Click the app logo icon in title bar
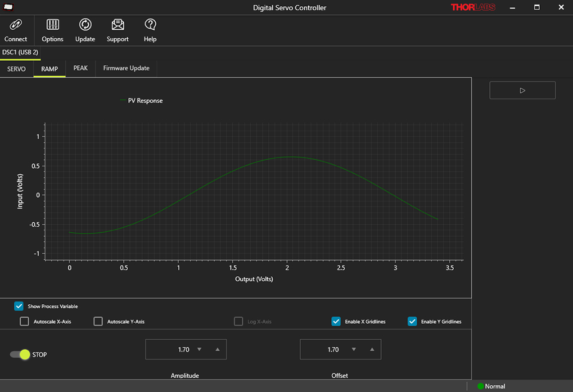Image resolution: width=573 pixels, height=392 pixels. pyautogui.click(x=8, y=7)
